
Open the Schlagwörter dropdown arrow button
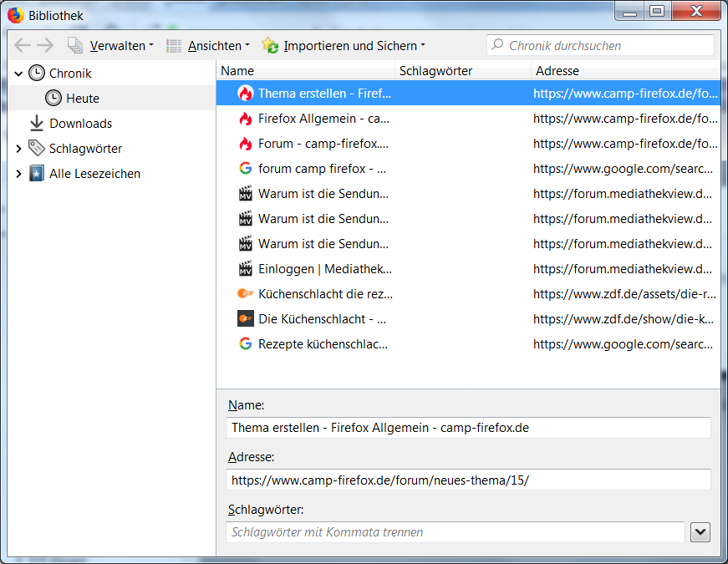pos(700,532)
